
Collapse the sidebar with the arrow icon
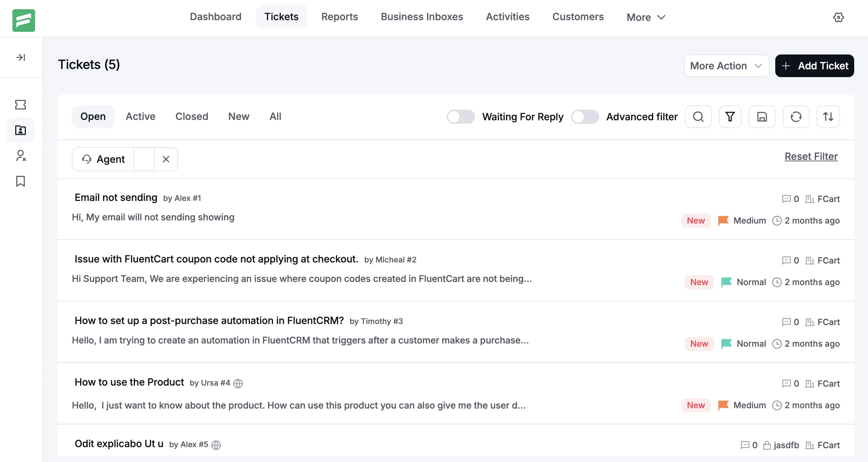[21, 57]
